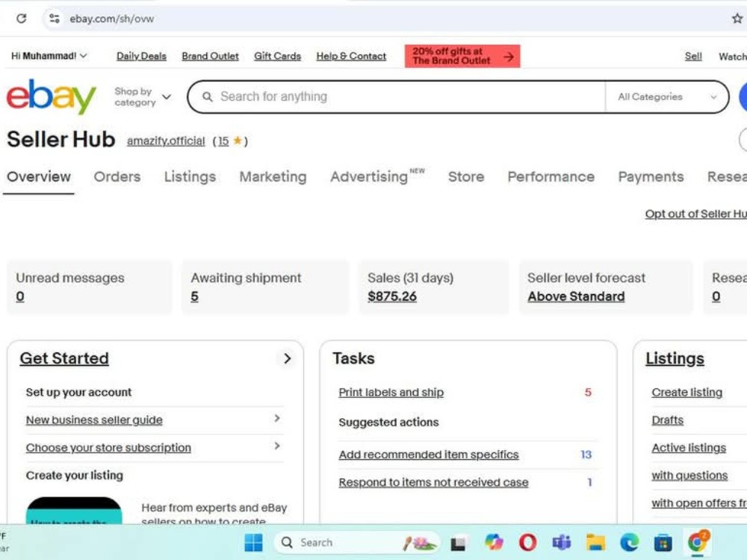The image size is (747, 560).
Task: Open the Above Standard seller level link
Action: point(576,296)
